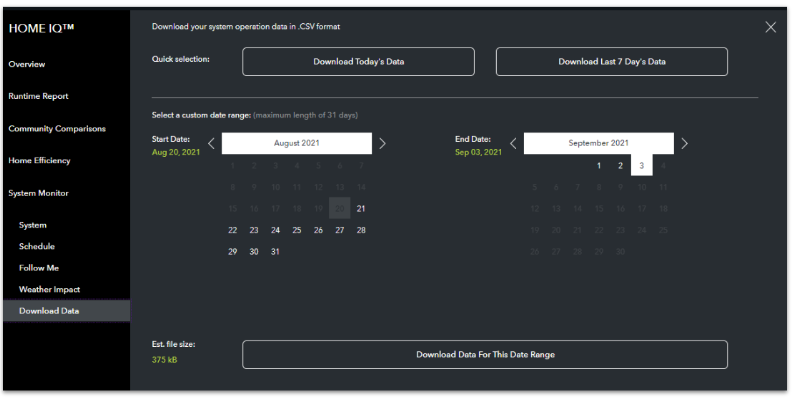Screen dimensions: 795x398
Task: Click the September 2021 month header
Action: click(599, 143)
